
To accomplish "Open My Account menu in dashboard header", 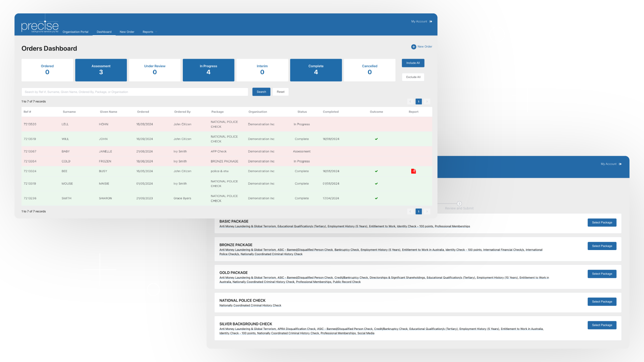I will [x=419, y=21].
